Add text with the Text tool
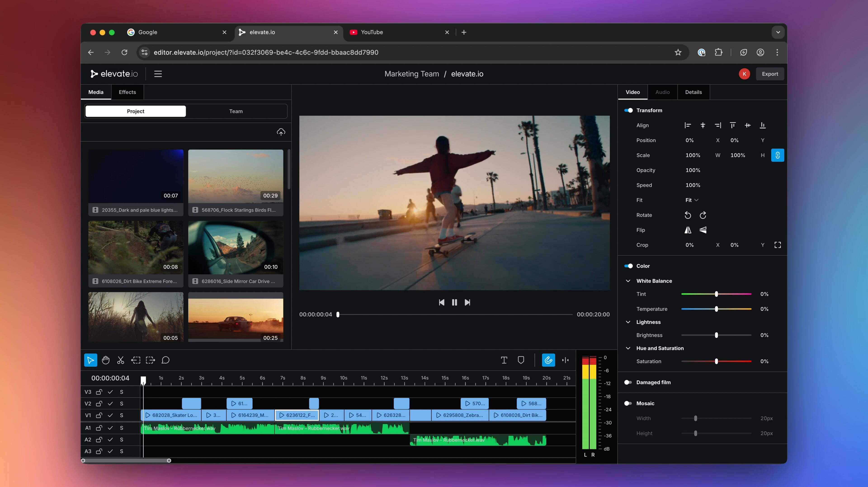 (504, 360)
